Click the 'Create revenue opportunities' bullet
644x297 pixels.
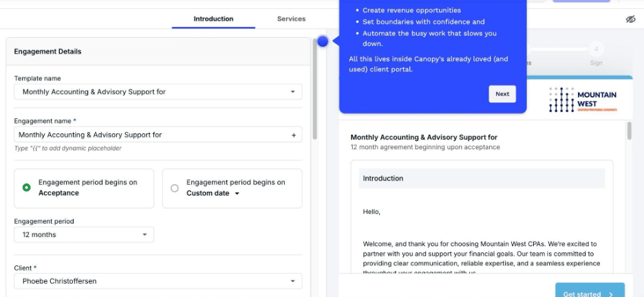click(411, 10)
